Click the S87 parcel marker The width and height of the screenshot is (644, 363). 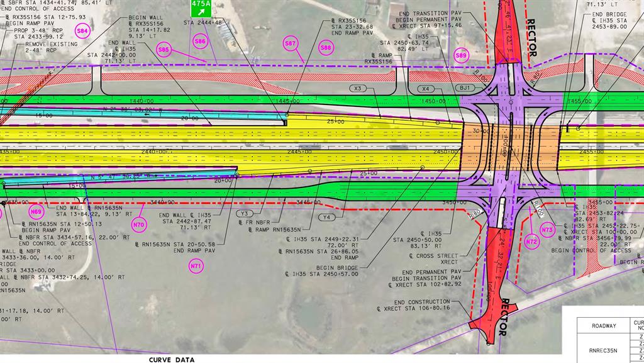pyautogui.click(x=290, y=43)
